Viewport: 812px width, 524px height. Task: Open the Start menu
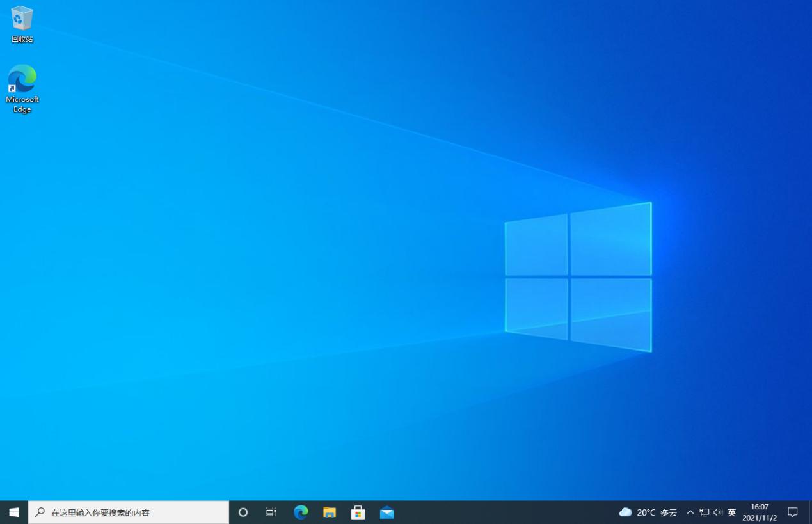(x=13, y=512)
